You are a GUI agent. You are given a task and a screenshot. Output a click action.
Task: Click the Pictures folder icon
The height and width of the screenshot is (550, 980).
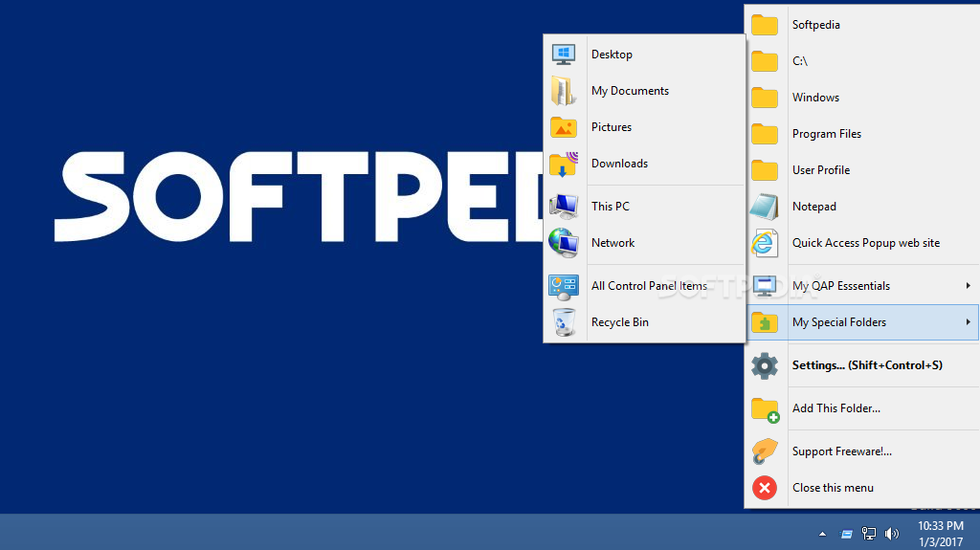click(x=564, y=127)
